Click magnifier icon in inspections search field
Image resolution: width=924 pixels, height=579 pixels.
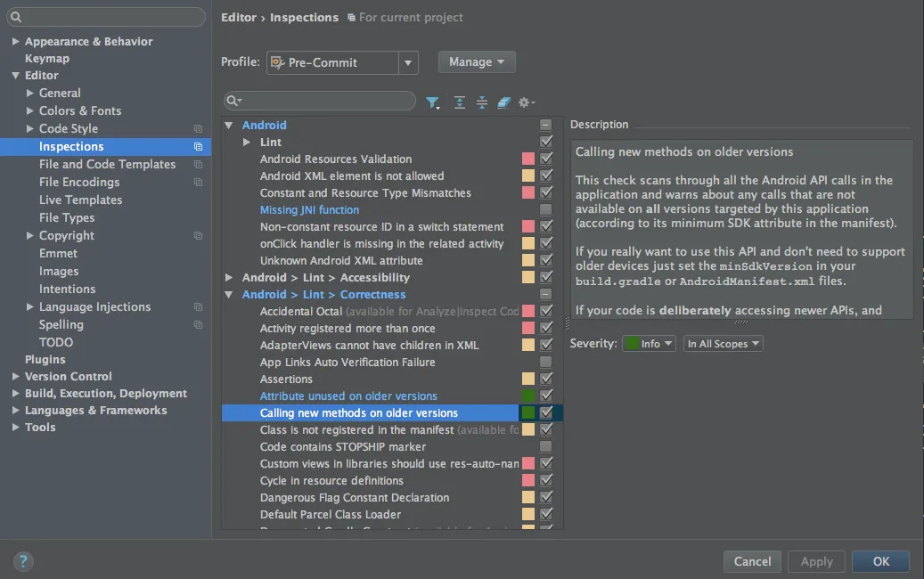click(x=234, y=101)
